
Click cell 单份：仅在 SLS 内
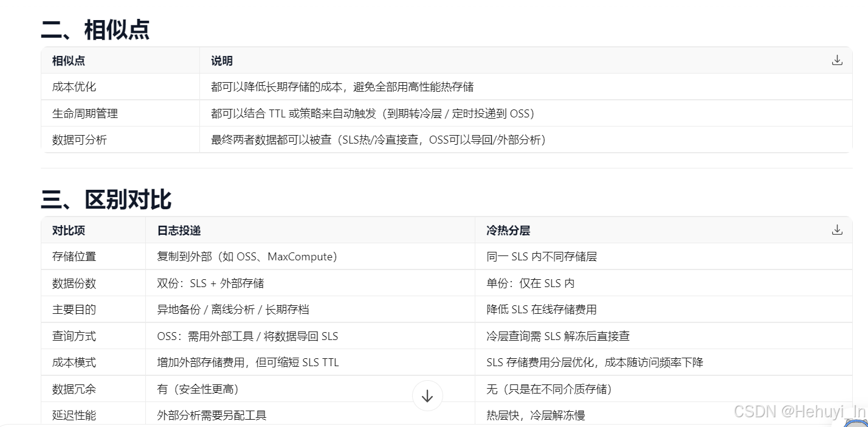click(531, 283)
